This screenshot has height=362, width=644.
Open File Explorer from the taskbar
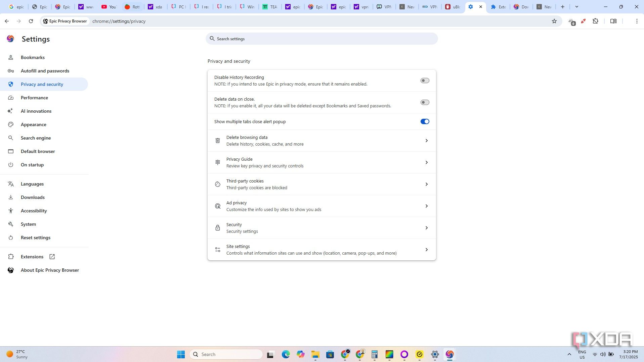pyautogui.click(x=315, y=354)
